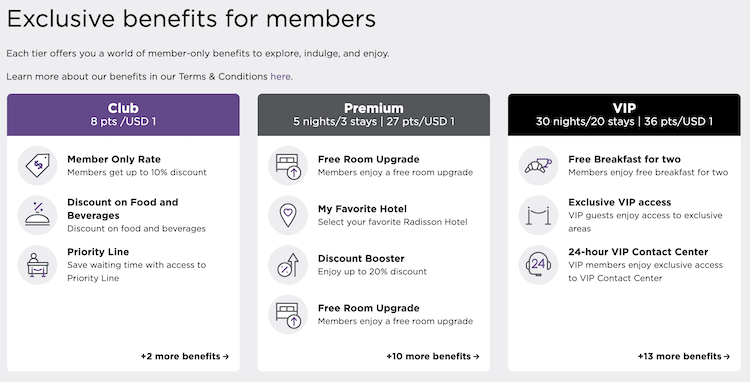This screenshot has width=750, height=382.
Task: Click the Priority Line desk icon
Action: [x=37, y=265]
